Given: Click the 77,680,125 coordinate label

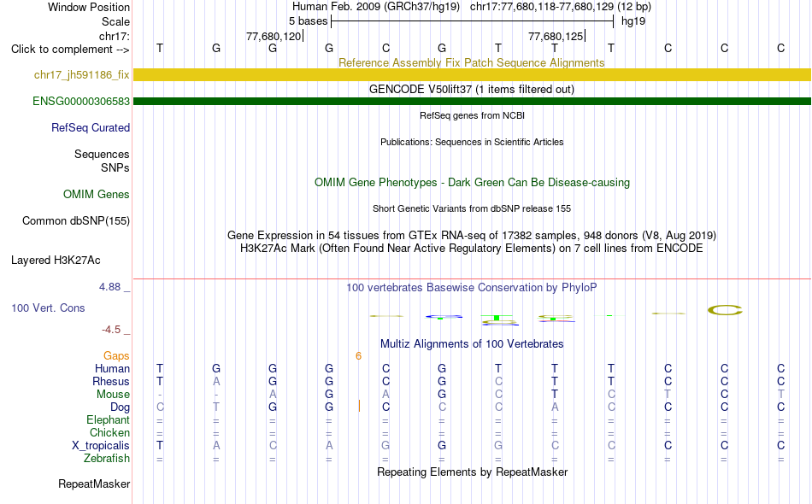Looking at the screenshot, I should tap(556, 36).
